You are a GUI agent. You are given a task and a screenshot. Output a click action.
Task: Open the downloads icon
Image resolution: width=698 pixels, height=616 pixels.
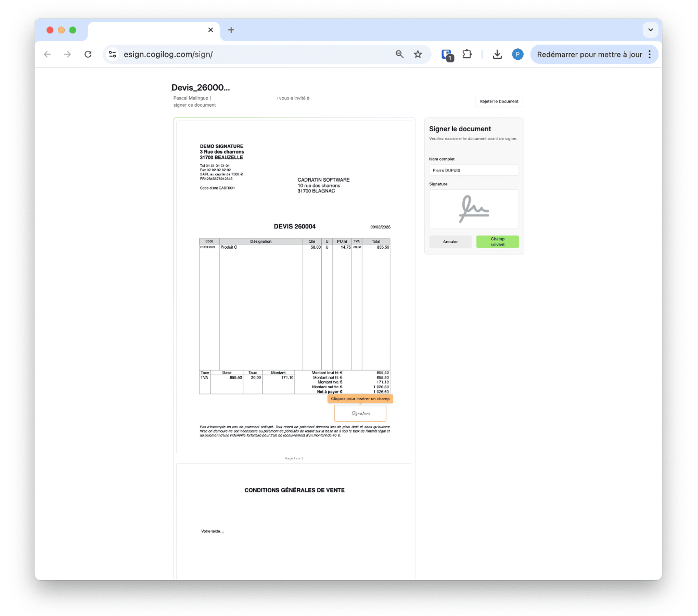497,54
